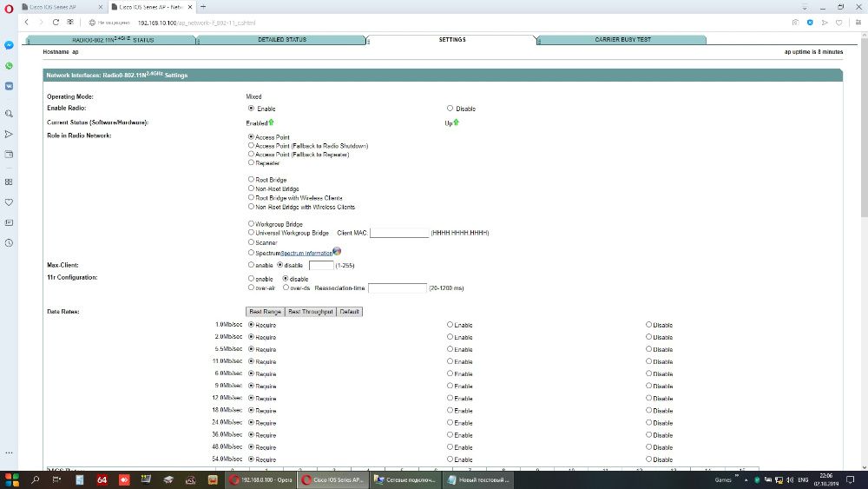
Task: Click the browser address bar URL
Action: [196, 23]
